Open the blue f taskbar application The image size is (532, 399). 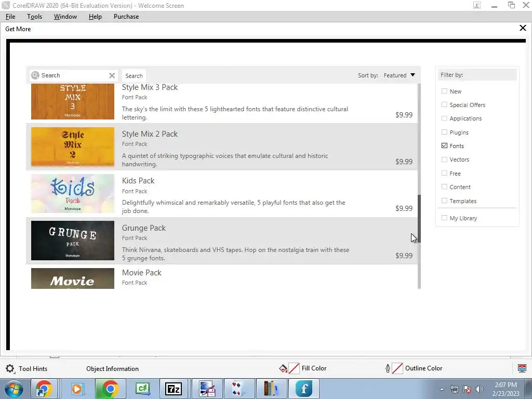point(304,389)
